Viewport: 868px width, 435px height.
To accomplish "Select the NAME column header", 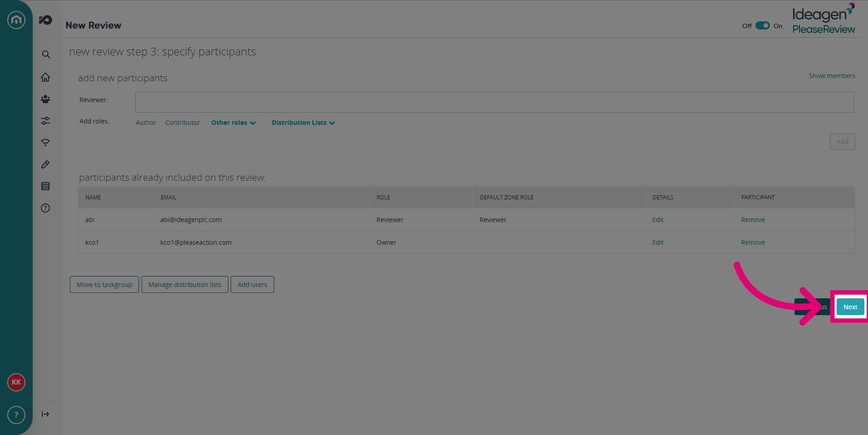I will click(93, 198).
